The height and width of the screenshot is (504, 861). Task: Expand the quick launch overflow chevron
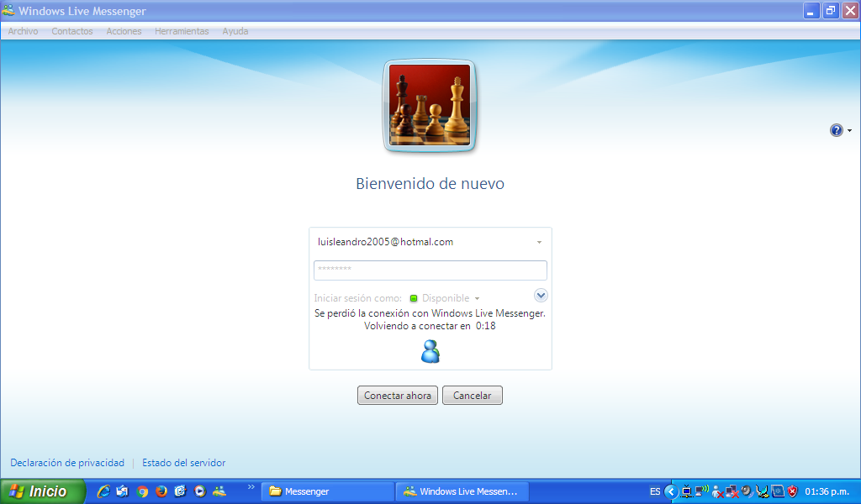(251, 486)
